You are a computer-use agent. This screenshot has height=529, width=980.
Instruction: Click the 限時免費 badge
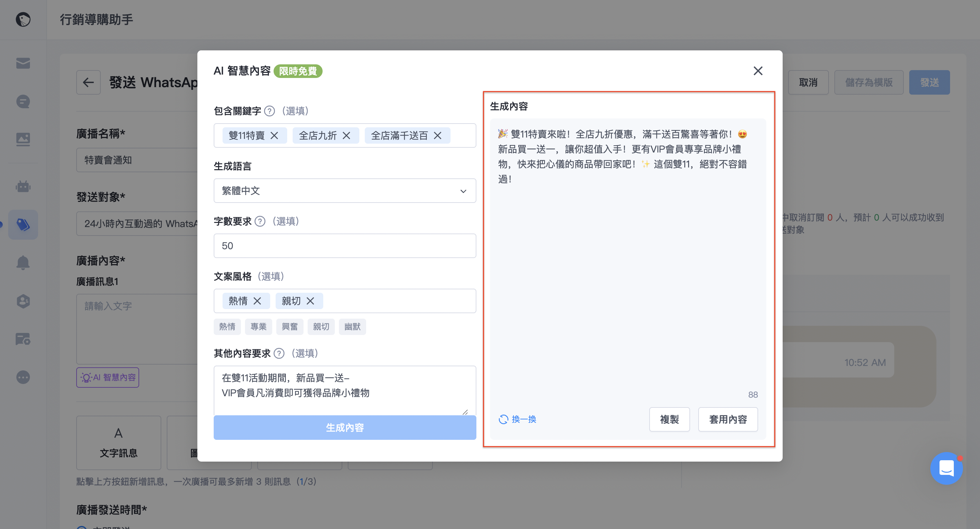coord(298,71)
